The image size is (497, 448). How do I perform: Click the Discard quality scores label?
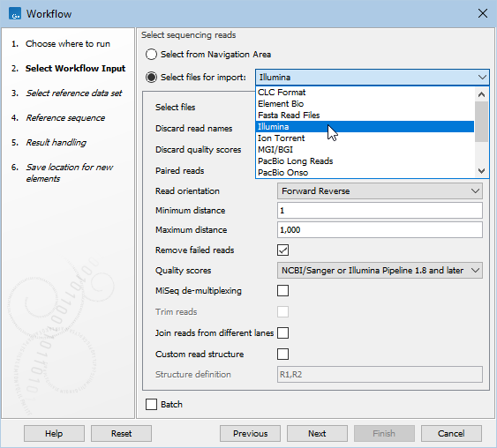coord(198,149)
